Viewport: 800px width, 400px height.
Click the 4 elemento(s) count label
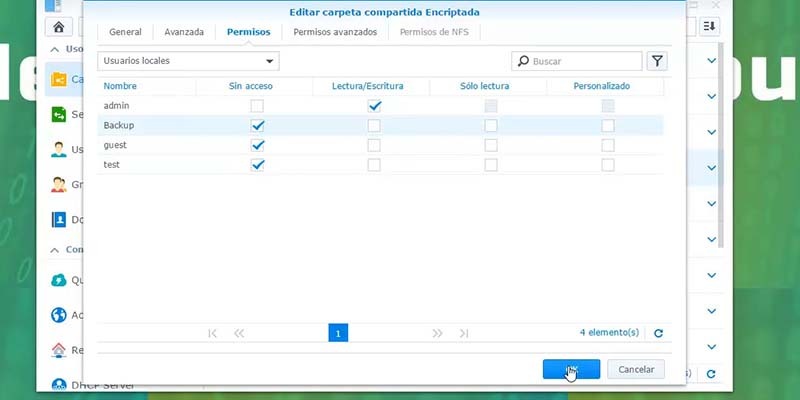(x=609, y=333)
